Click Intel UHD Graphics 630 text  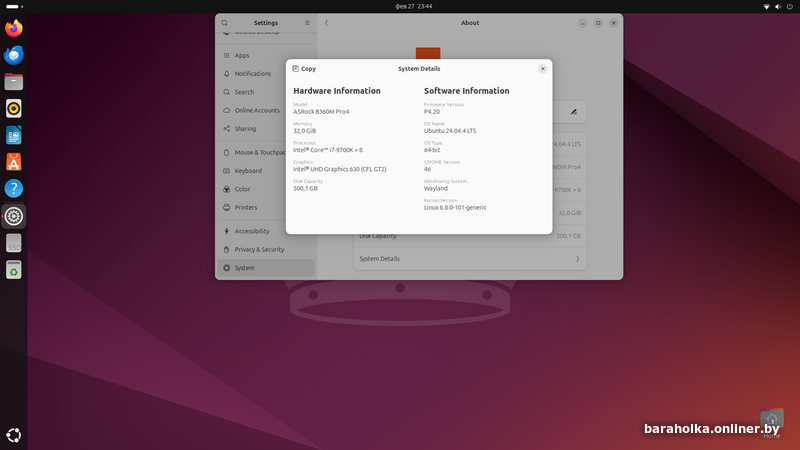point(339,169)
